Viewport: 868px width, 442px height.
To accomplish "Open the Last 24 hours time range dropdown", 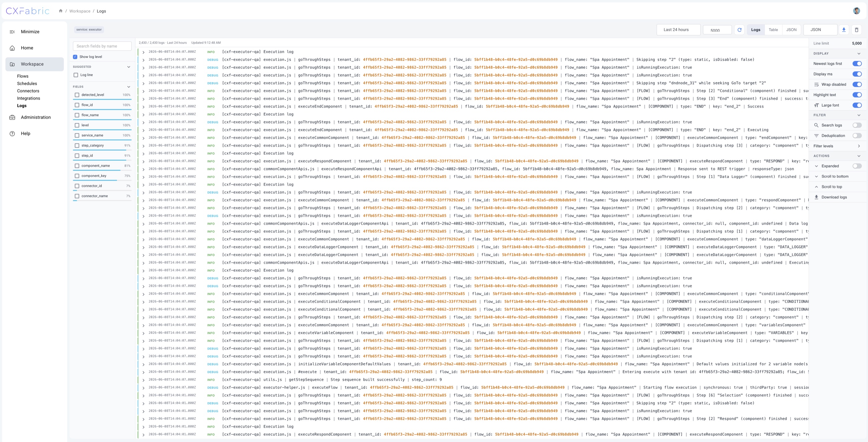I will 678,30.
